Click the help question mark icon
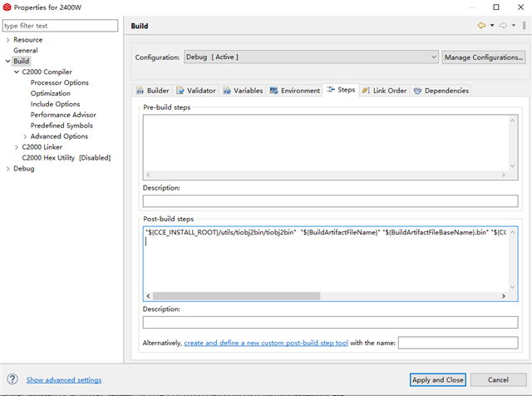Screen dimensions: 532x396 coord(12,379)
